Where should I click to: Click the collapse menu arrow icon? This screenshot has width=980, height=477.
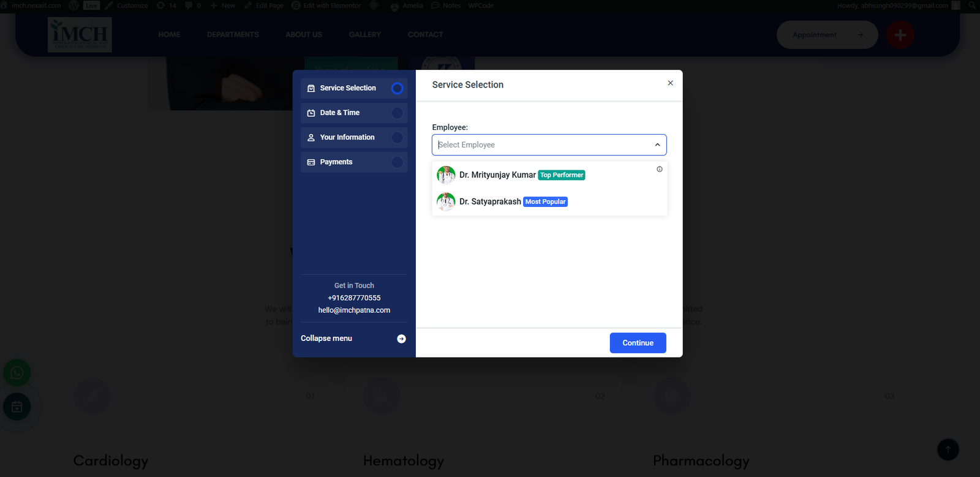tap(401, 339)
